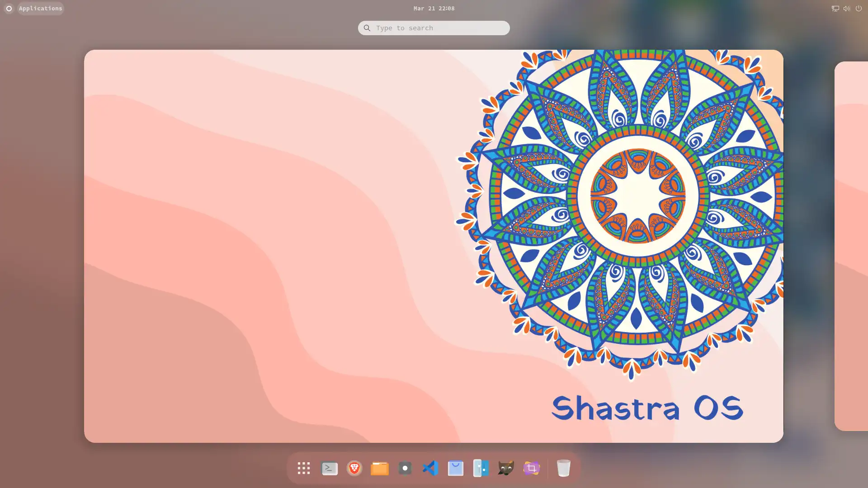The height and width of the screenshot is (488, 868).
Task: Open the Files app
Action: [x=379, y=468]
